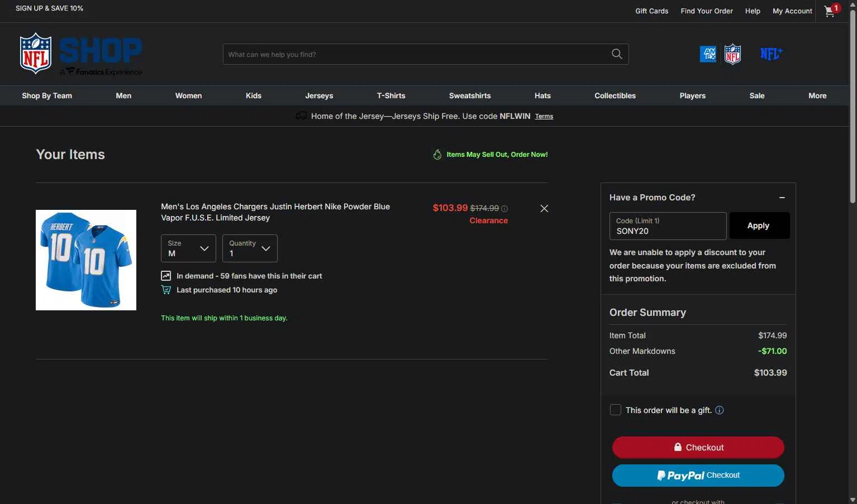
Task: Open the shopping cart icon
Action: click(830, 11)
